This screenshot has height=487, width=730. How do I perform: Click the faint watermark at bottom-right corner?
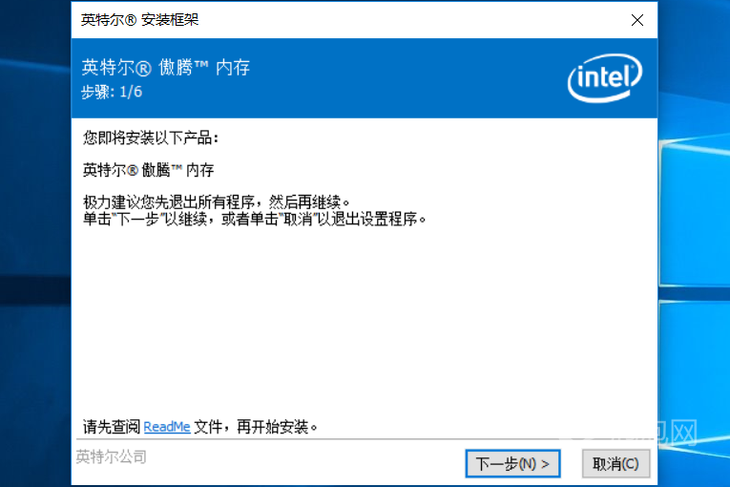tap(652, 433)
